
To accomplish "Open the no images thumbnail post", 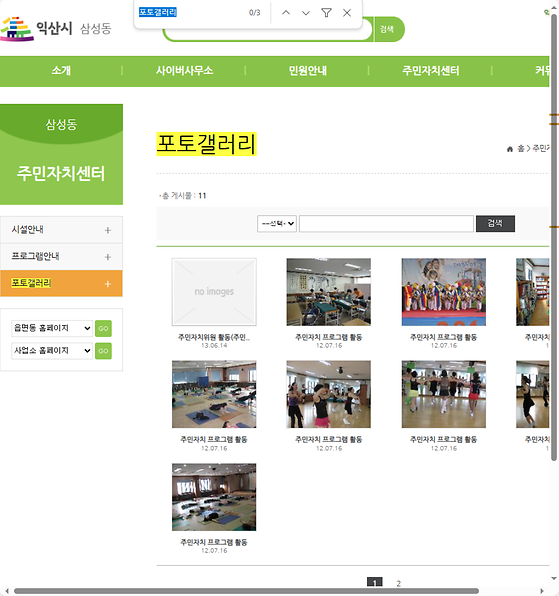I will click(214, 292).
